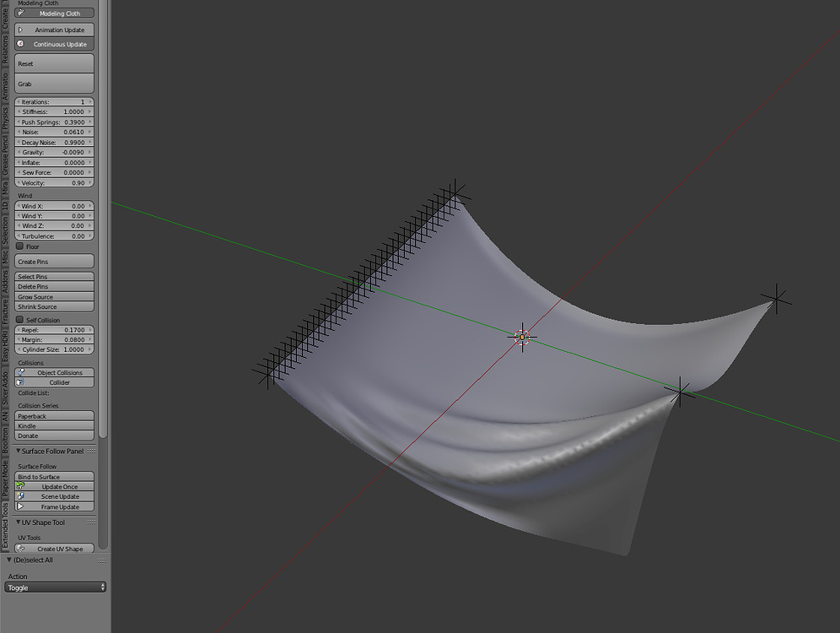Viewport: 840px width, 633px height.
Task: Click UV Shape Tool drag grip
Action: (91, 522)
